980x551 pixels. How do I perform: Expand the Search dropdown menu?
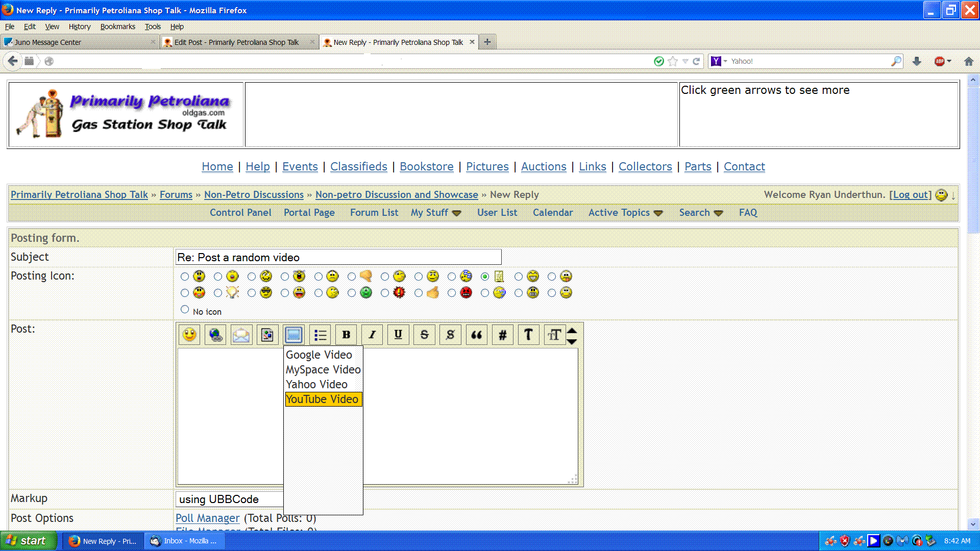719,213
